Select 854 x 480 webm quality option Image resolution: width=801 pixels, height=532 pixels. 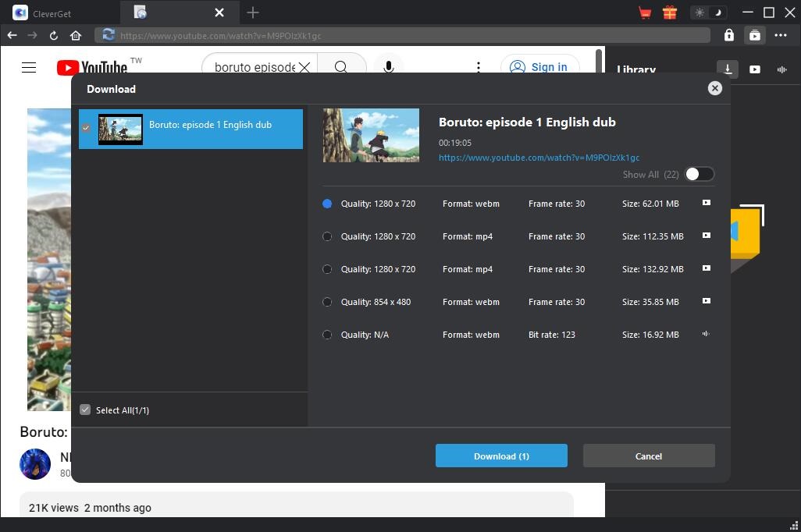[327, 302]
